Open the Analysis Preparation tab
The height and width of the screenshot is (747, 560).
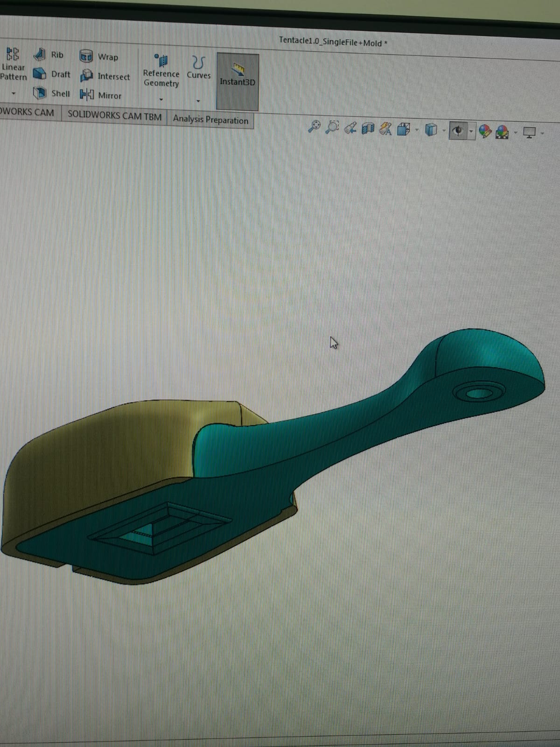pos(210,120)
